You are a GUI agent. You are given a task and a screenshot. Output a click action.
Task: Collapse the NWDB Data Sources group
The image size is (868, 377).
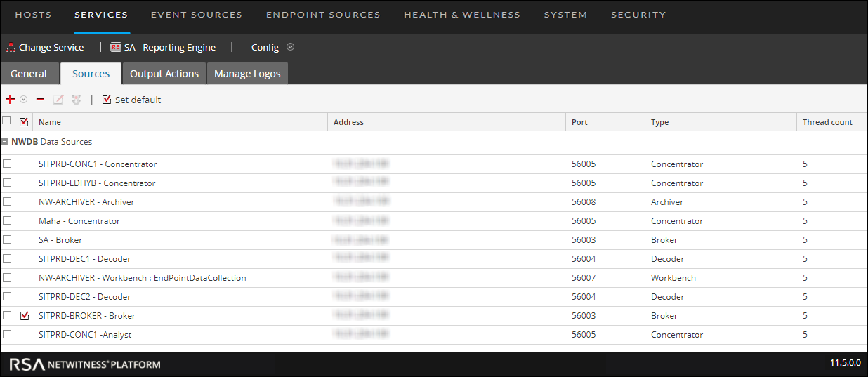point(5,142)
